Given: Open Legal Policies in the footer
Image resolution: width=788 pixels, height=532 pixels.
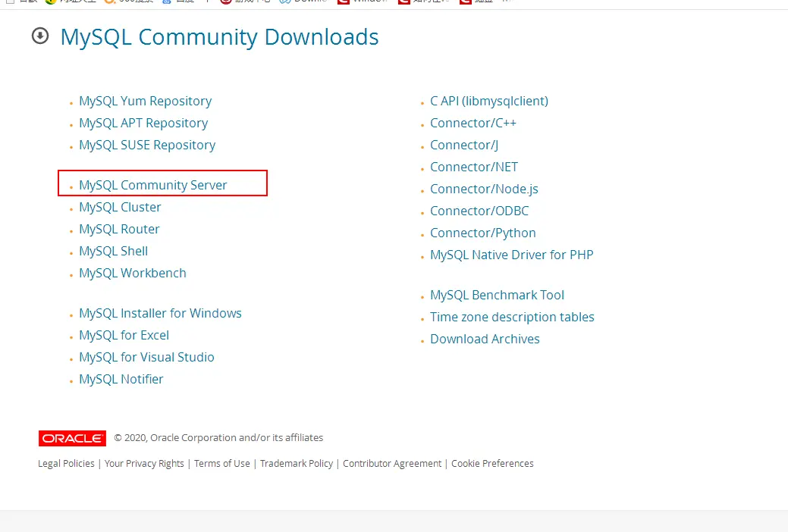Looking at the screenshot, I should (x=66, y=464).
